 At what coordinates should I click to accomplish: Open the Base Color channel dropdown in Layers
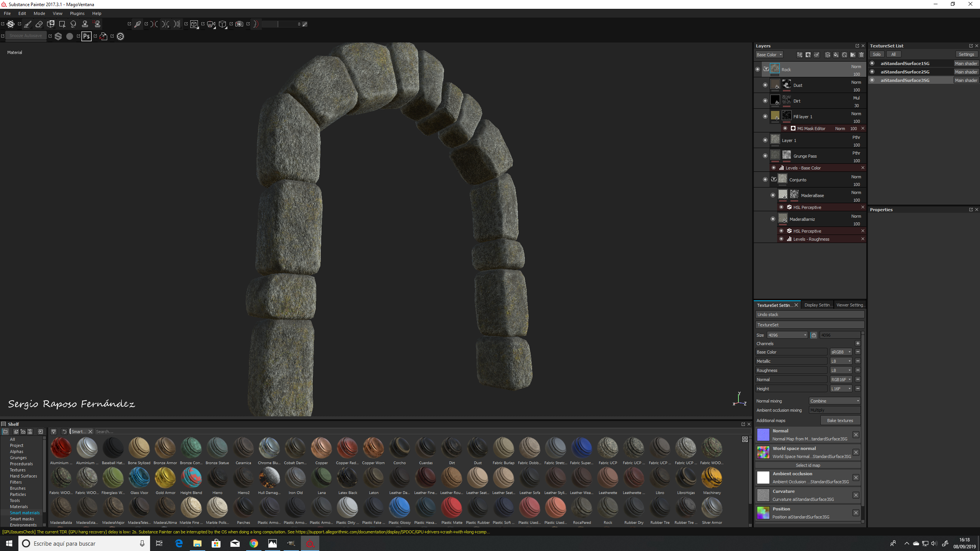[x=769, y=55]
